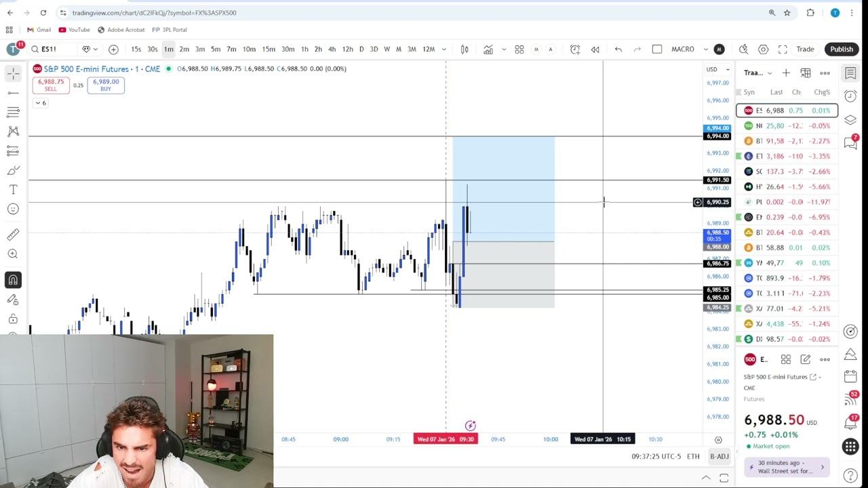Open indicator templates grid
Viewport: 868px width, 488px height.
click(x=519, y=49)
